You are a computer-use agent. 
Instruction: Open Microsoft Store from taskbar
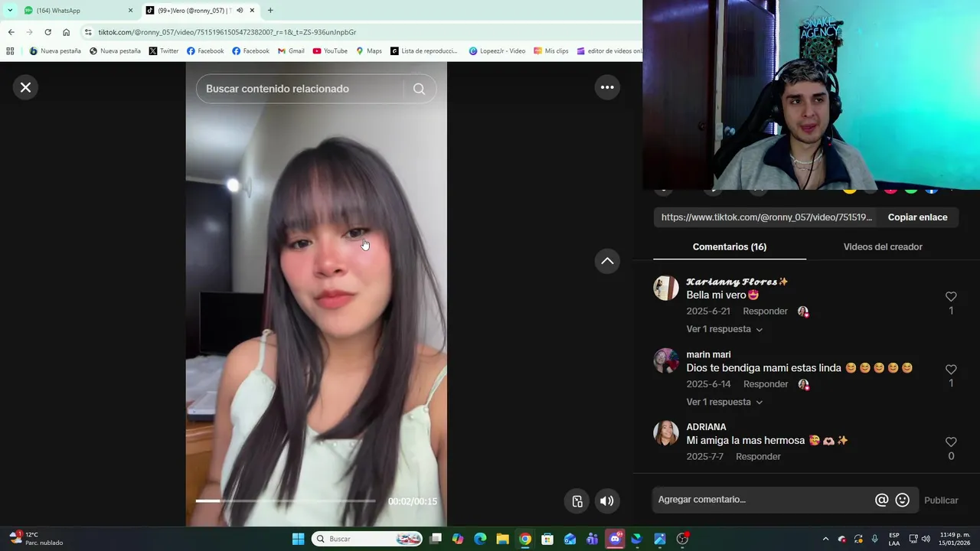547,539
